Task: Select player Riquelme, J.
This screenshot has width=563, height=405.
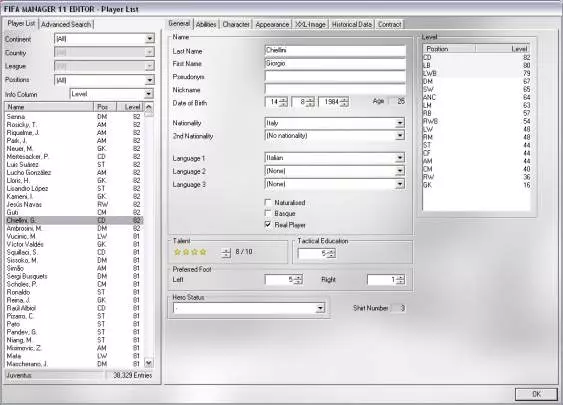Action: [74, 132]
